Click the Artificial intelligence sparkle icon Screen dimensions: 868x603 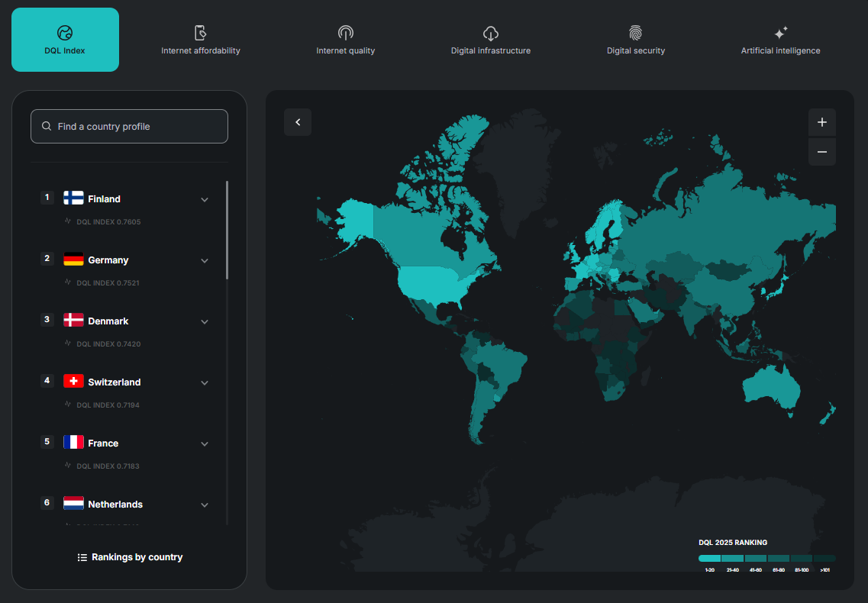[x=780, y=32]
